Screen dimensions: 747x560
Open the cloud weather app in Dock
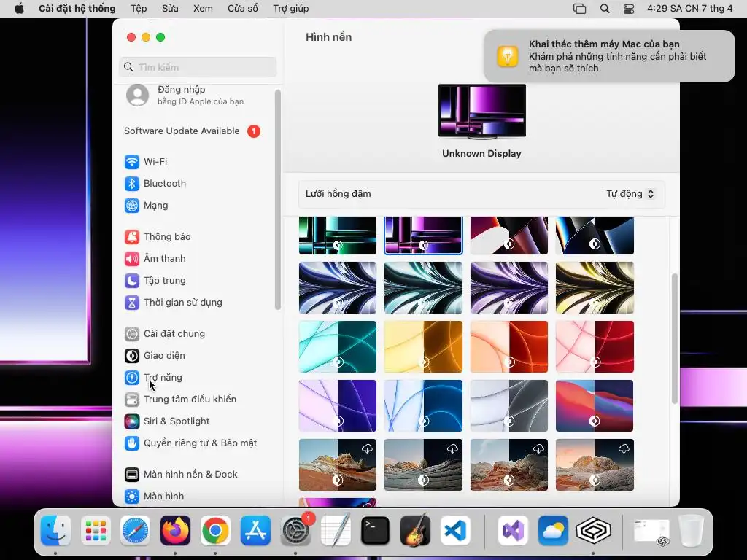(553, 531)
